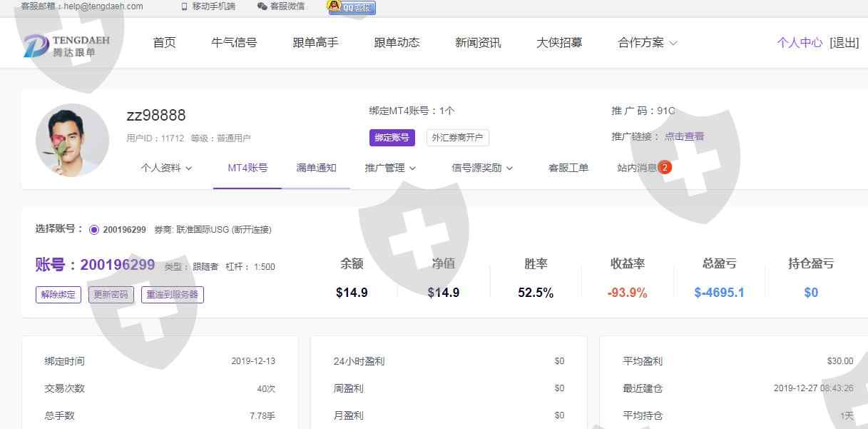Open 牛气信号 in the navigation bar
Screen dimensions: 868x429
tap(234, 43)
